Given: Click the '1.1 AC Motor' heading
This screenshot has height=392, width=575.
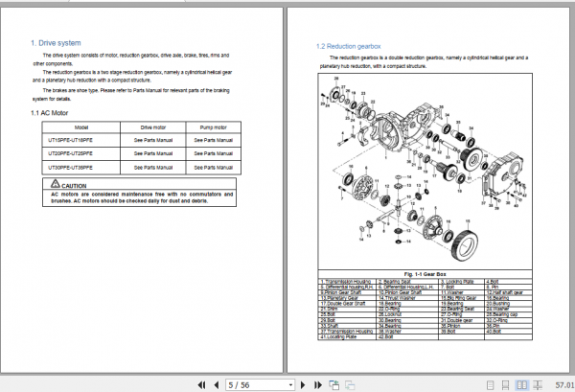Looking at the screenshot, I should click(49, 113).
